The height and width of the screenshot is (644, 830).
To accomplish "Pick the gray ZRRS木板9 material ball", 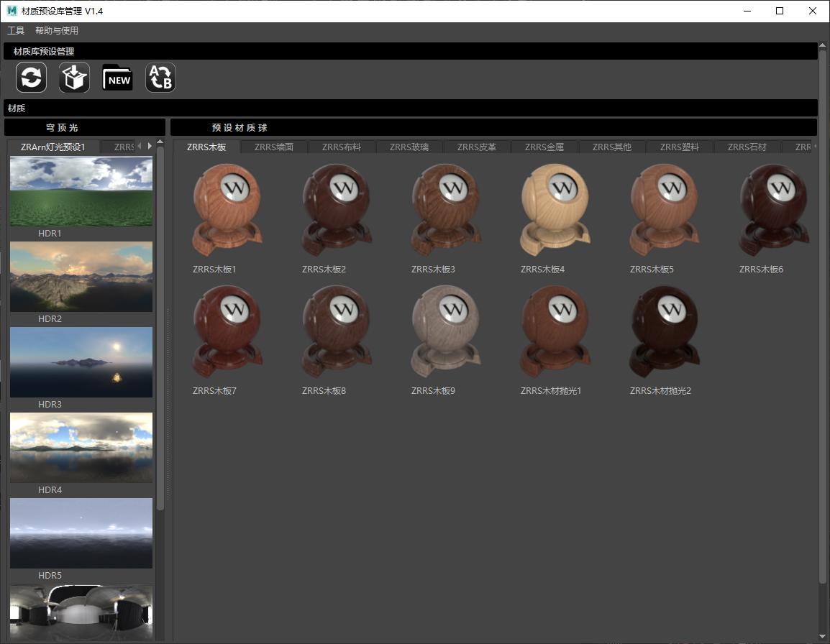I will click(445, 332).
